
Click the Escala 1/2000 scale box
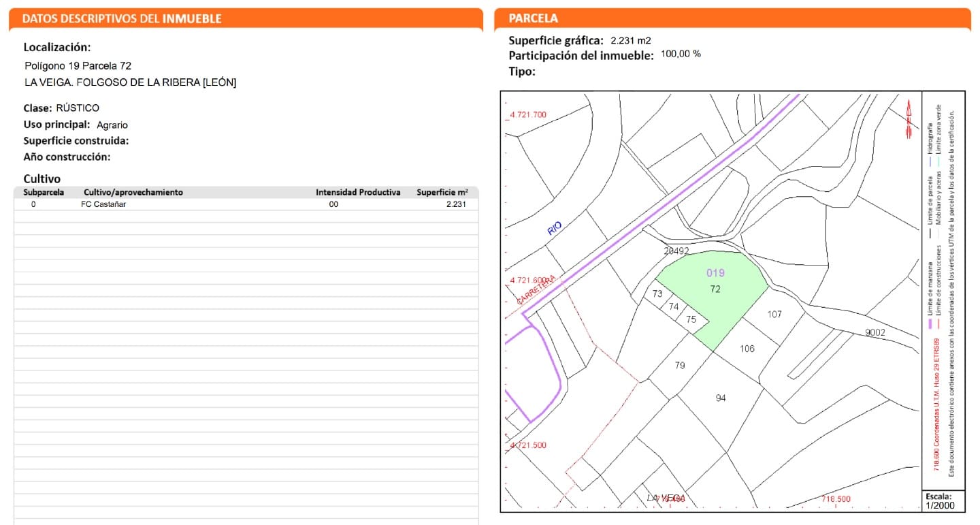coord(943,500)
